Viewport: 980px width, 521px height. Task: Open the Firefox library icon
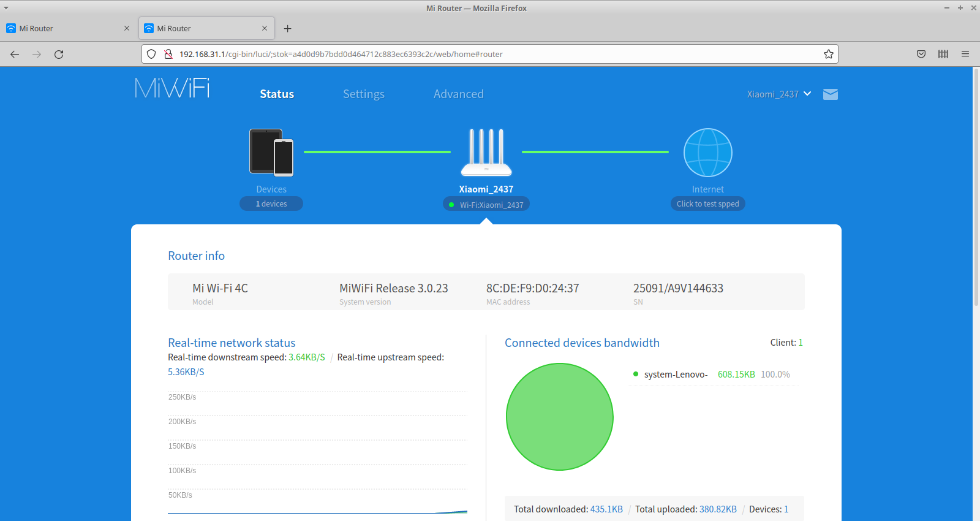point(943,54)
